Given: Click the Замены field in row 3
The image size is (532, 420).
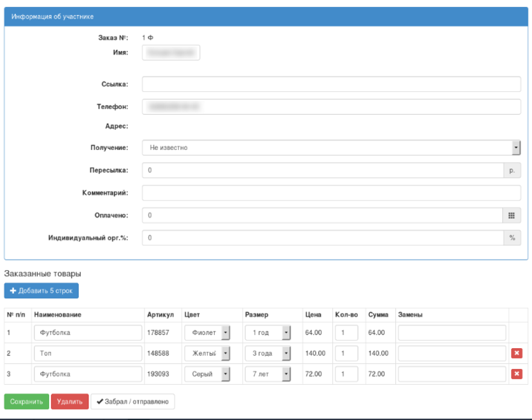Looking at the screenshot, I should click(x=452, y=374).
